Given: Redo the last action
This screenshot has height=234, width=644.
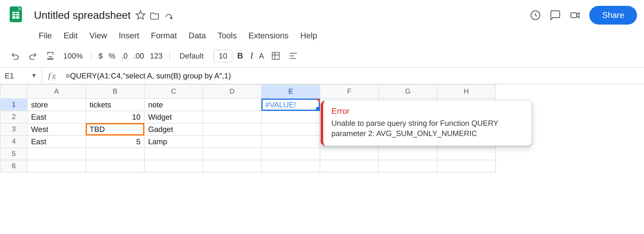Looking at the screenshot, I should [x=33, y=56].
